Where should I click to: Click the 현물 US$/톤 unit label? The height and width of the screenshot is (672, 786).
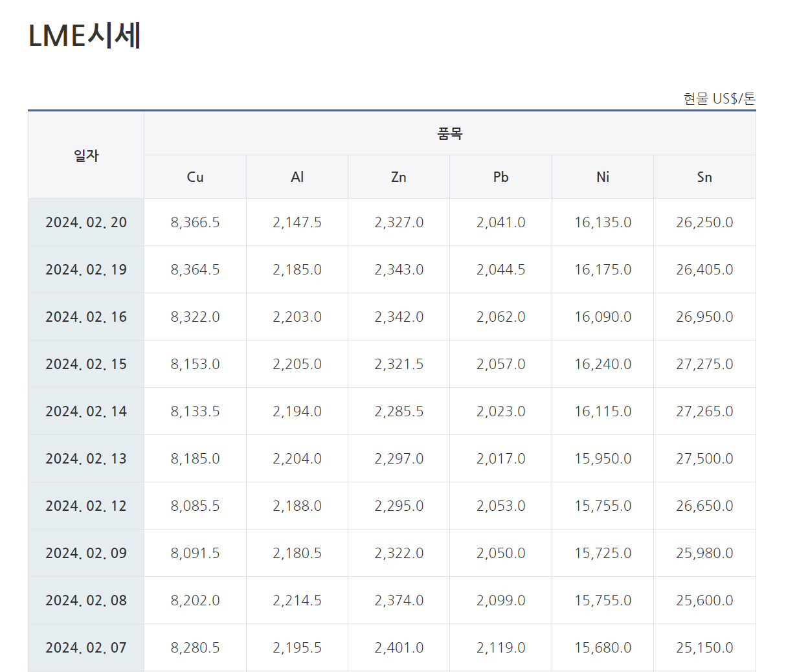point(719,98)
